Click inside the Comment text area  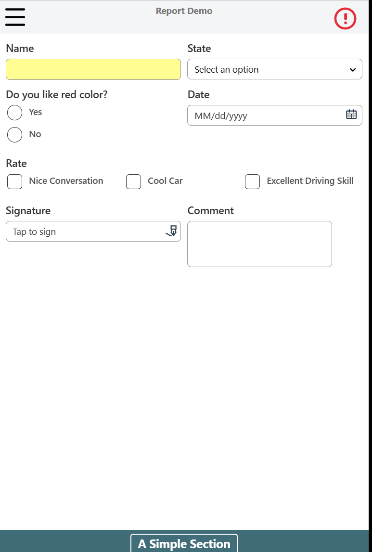(259, 244)
